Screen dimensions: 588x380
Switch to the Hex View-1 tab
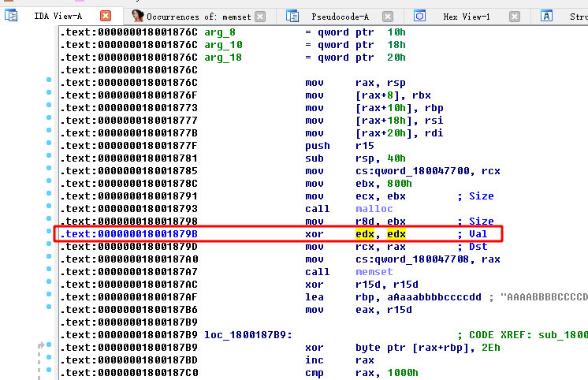(x=467, y=17)
